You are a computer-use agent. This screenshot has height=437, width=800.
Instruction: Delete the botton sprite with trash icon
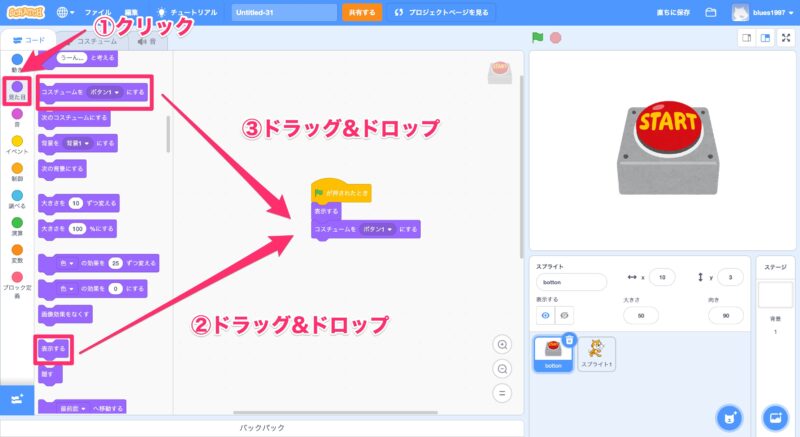(x=569, y=340)
